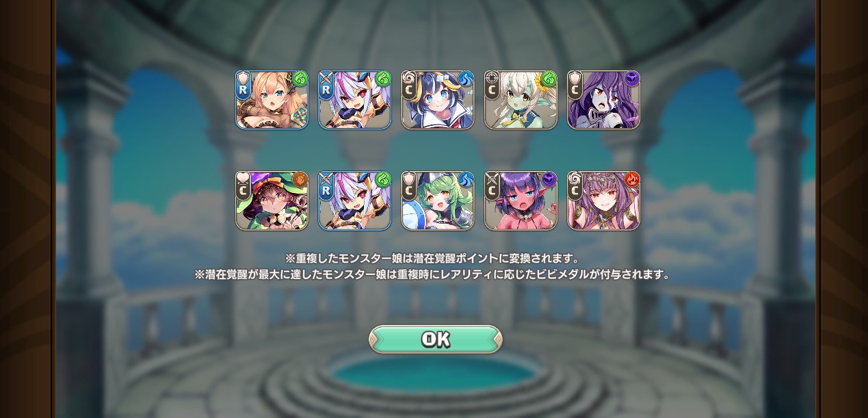Viewport: 868px width, 418px height.
Task: Click the wind element icon on the blonde girl card
Action: pos(300,79)
